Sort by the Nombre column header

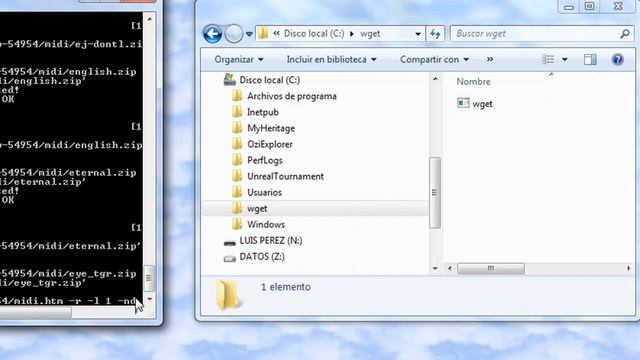(473, 82)
